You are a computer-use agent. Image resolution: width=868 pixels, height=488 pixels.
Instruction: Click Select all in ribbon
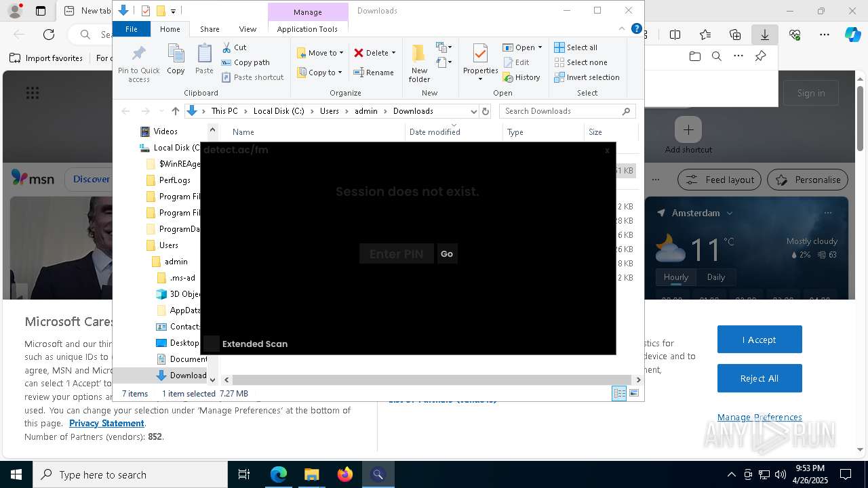[576, 47]
